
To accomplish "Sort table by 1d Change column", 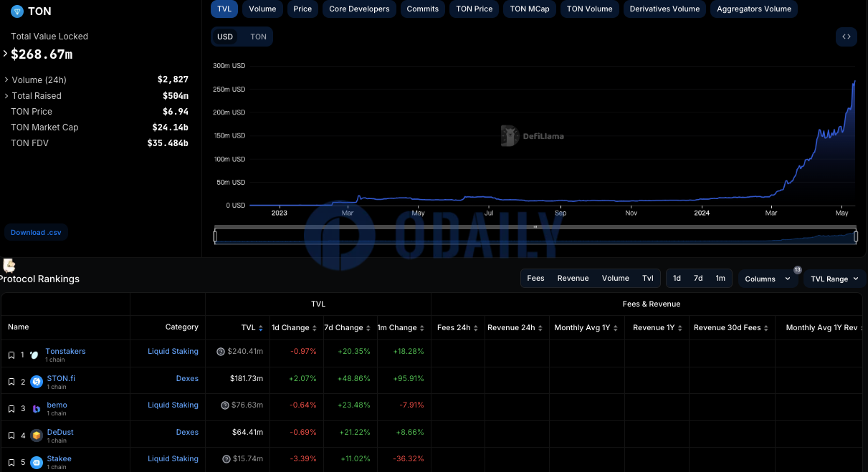I will [314, 328].
